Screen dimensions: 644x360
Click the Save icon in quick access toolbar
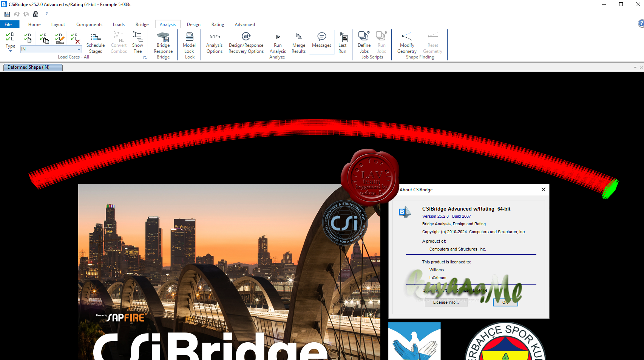tap(7, 14)
